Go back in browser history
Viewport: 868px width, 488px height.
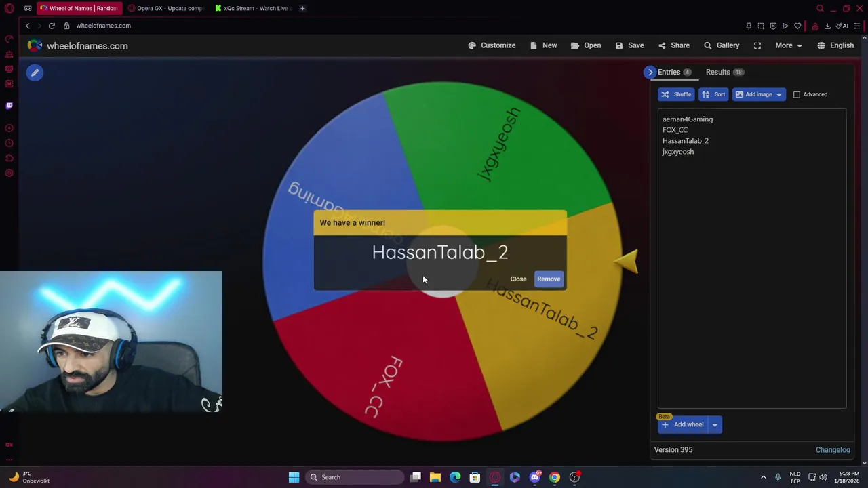[x=27, y=26]
